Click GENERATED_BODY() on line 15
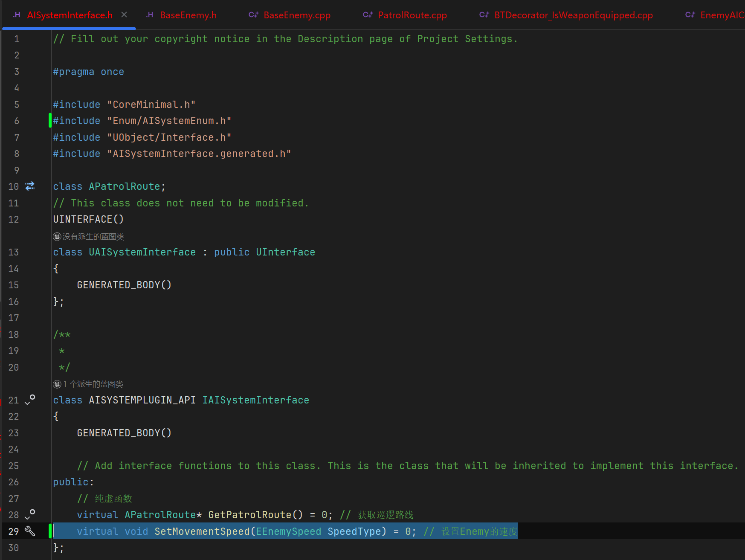This screenshot has width=745, height=560. click(124, 285)
